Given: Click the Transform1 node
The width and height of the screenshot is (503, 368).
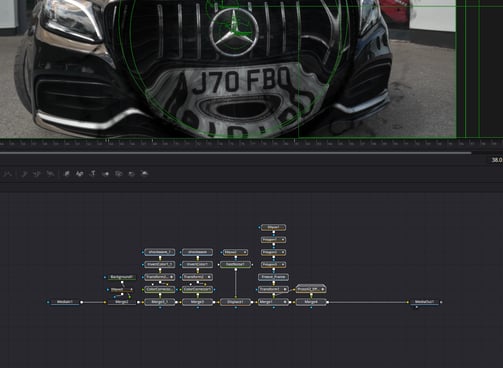Looking at the screenshot, I should 273,289.
